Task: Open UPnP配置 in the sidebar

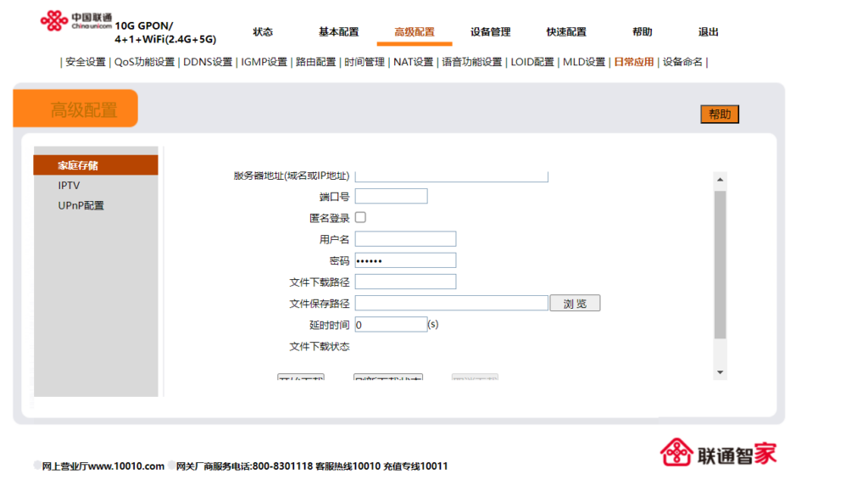Action: [x=81, y=206]
